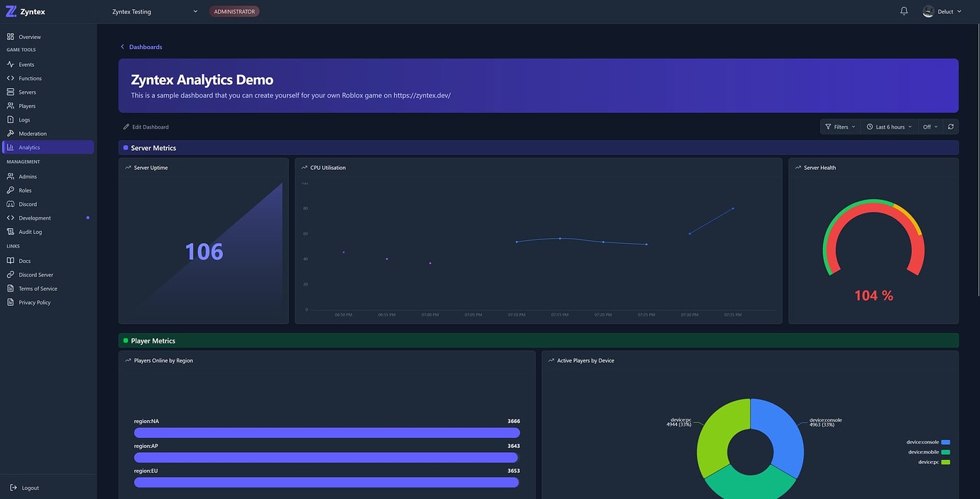Click the region:NA progress bar
Viewport: 980px width, 499px height.
326,432
